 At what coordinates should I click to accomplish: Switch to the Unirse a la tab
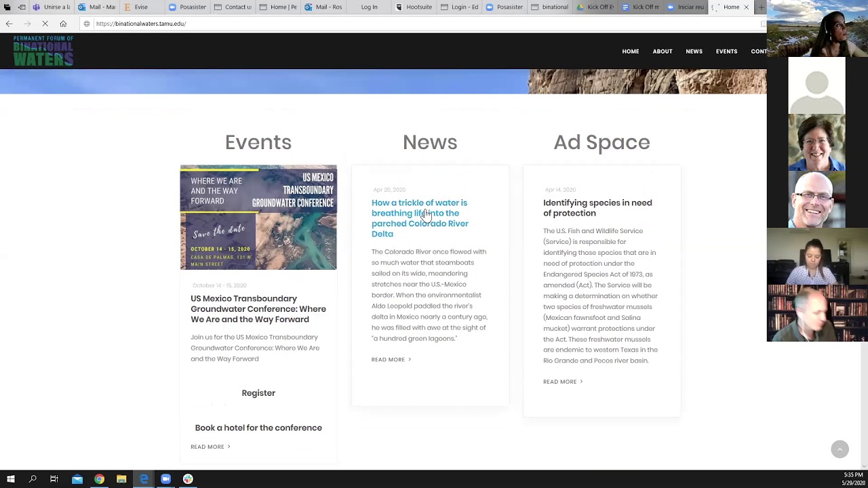click(52, 7)
